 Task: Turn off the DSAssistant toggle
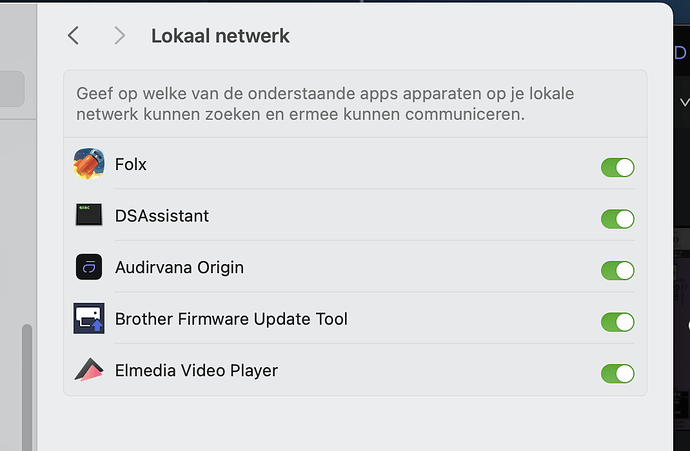point(617,219)
